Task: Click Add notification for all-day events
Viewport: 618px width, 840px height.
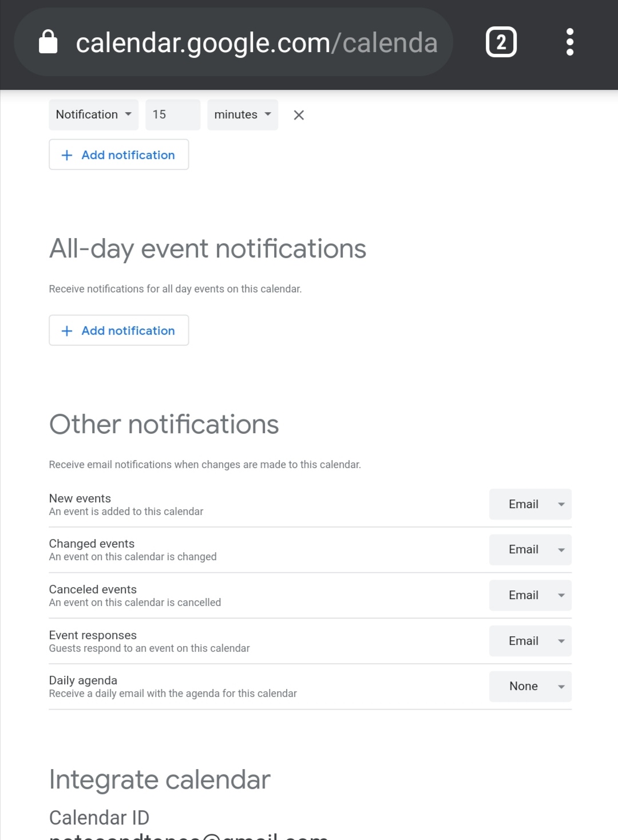Action: (x=128, y=331)
